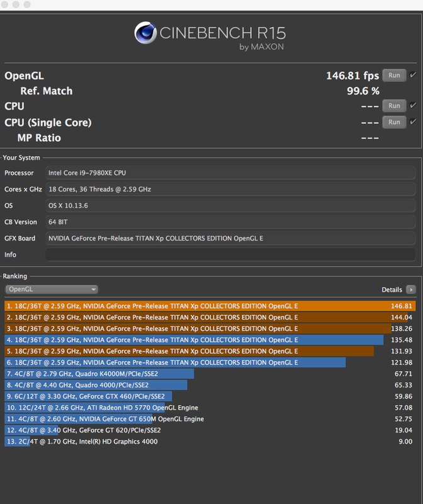Select ranking row 7 Quadro K4000M
This screenshot has height=504, width=423.
210,374
